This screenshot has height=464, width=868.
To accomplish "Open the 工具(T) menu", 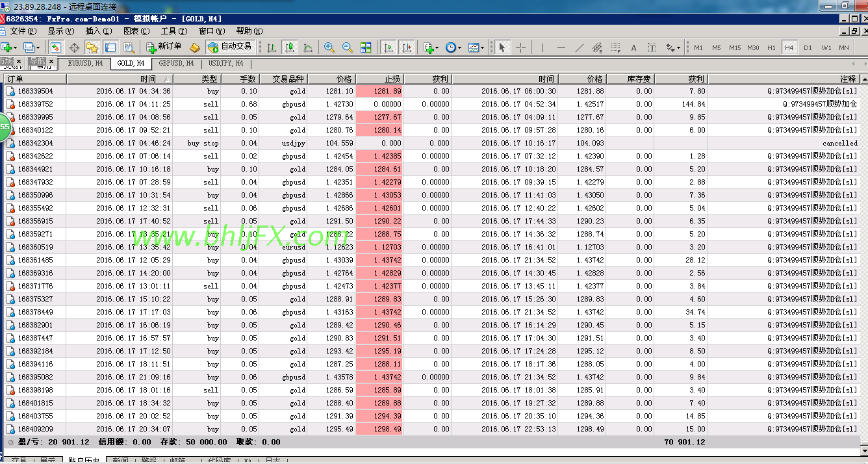I will [x=174, y=31].
